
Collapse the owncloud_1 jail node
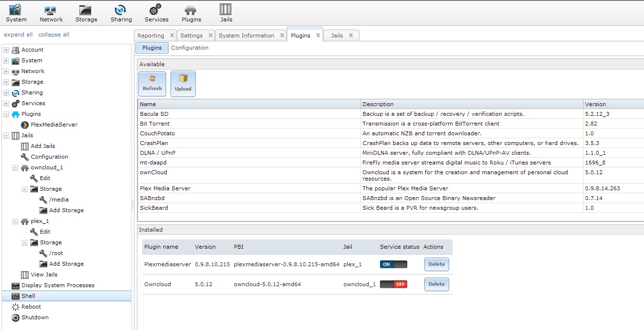[x=15, y=167]
